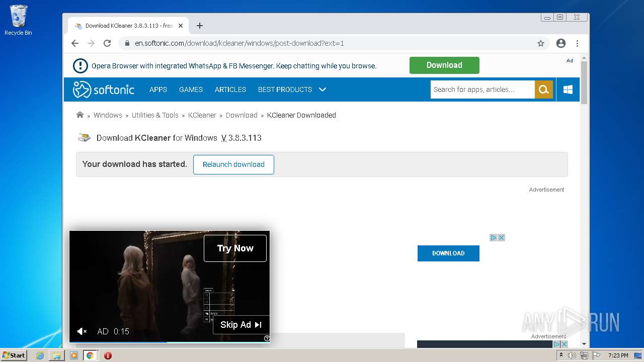644x362 pixels.
Task: Click the Search for apps input field
Action: coord(482,89)
